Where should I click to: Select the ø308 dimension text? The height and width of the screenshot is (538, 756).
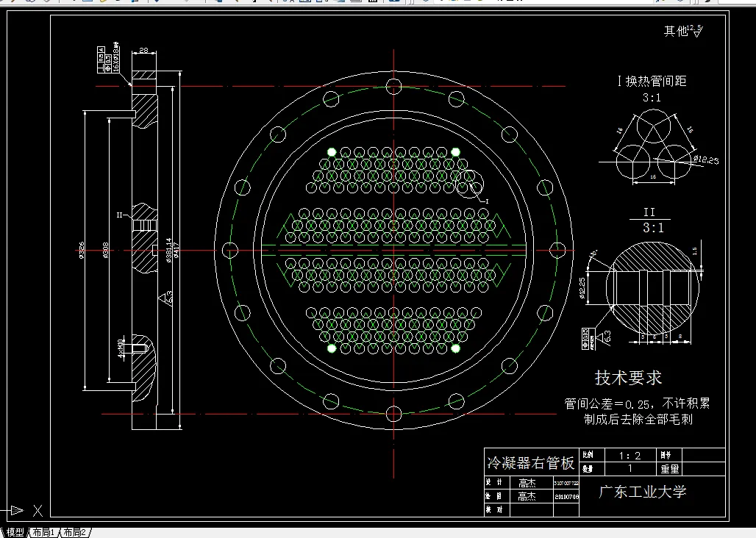click(105, 250)
